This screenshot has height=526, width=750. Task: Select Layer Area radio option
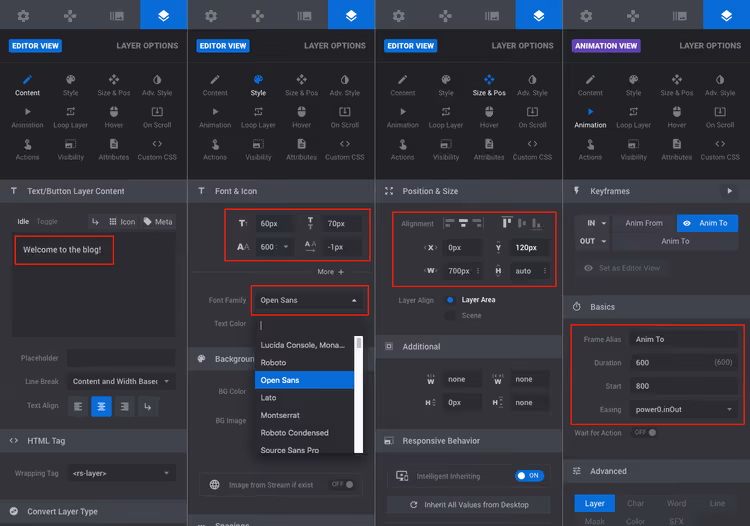tap(450, 300)
